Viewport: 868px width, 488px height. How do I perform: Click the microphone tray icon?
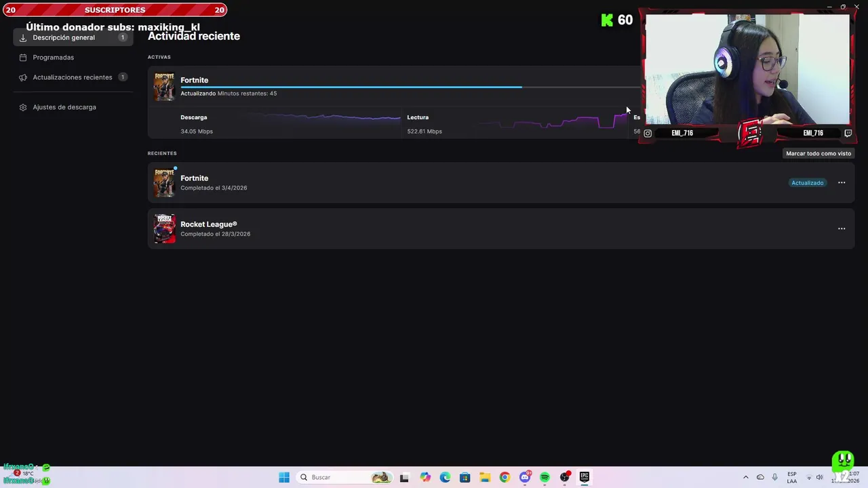tap(774, 477)
